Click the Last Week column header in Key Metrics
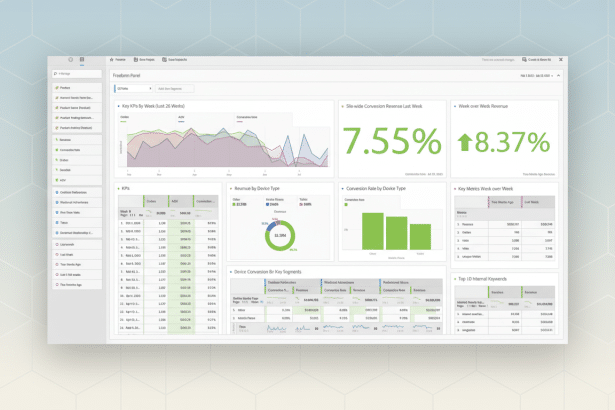Image resolution: width=615 pixels, height=410 pixels. point(538,202)
